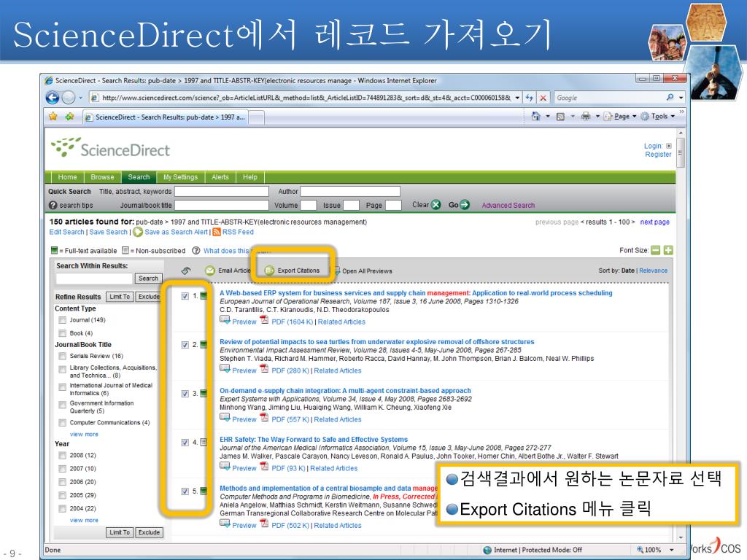Viewport: 747px width, 560px height.
Task: Click the Email Articles envelope icon
Action: click(x=210, y=271)
